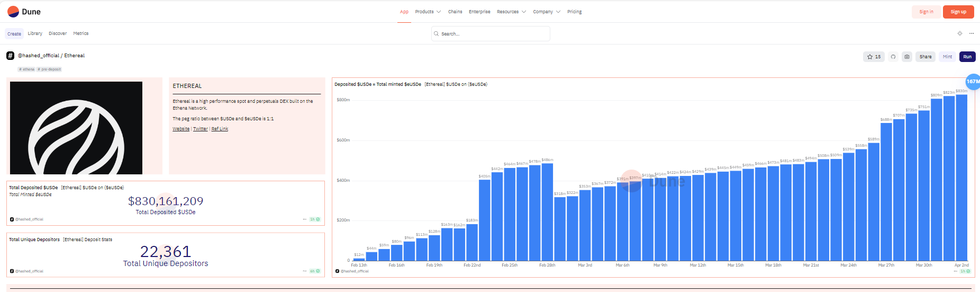Image resolution: width=980 pixels, height=292 pixels.
Task: Open the Pricing page
Action: (x=574, y=12)
